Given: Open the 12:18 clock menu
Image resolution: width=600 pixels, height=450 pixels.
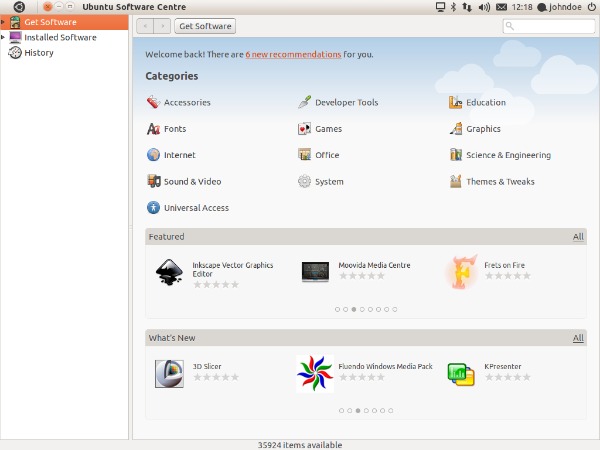Looking at the screenshot, I should pyautogui.click(x=522, y=7).
